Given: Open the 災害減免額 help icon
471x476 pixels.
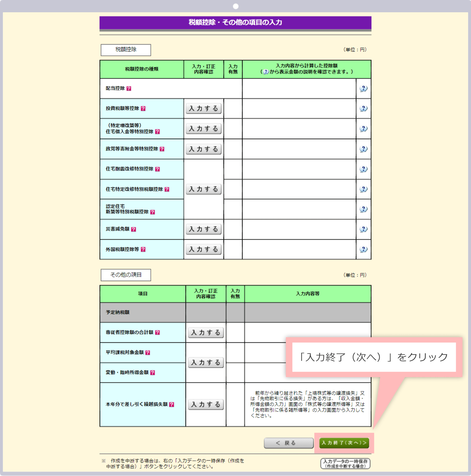Looking at the screenshot, I should pyautogui.click(x=133, y=229).
